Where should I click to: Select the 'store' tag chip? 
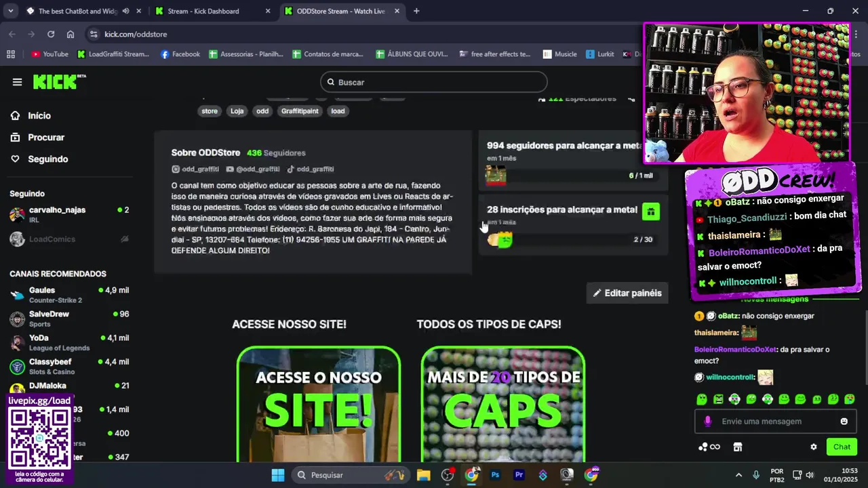(210, 111)
